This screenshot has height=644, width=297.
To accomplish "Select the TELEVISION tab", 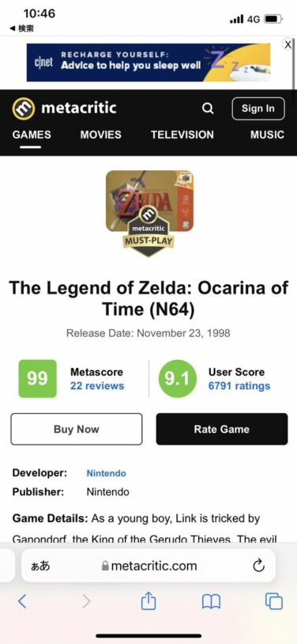I will click(x=182, y=134).
